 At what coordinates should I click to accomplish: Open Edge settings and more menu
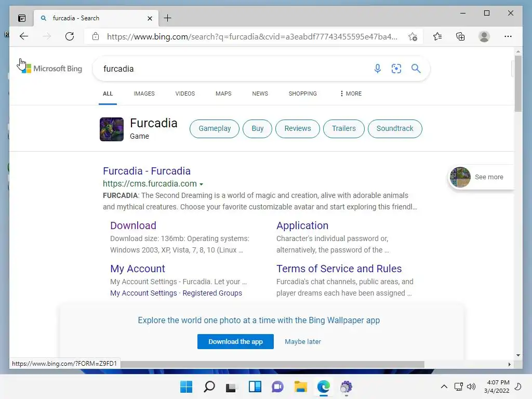[x=508, y=36]
